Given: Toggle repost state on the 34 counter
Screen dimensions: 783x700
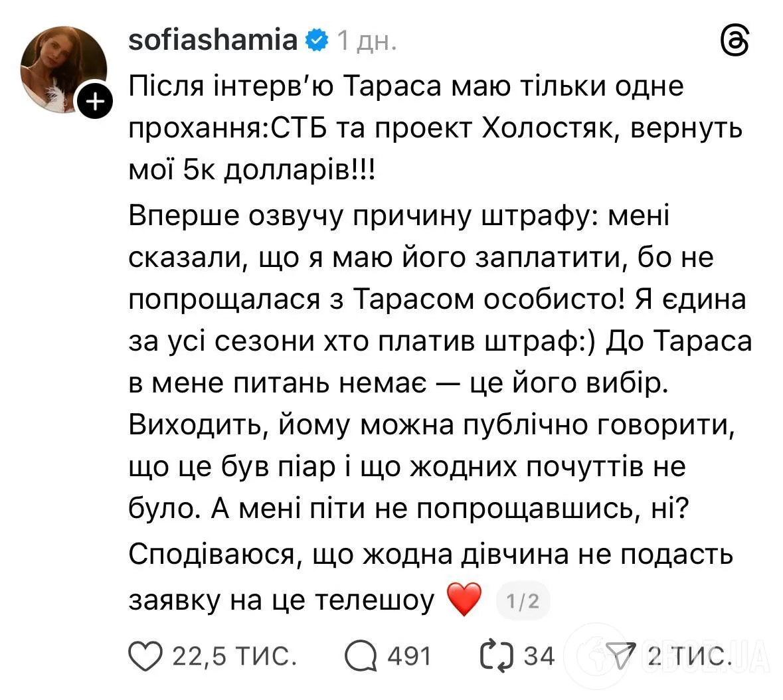Looking at the screenshot, I should (539, 656).
